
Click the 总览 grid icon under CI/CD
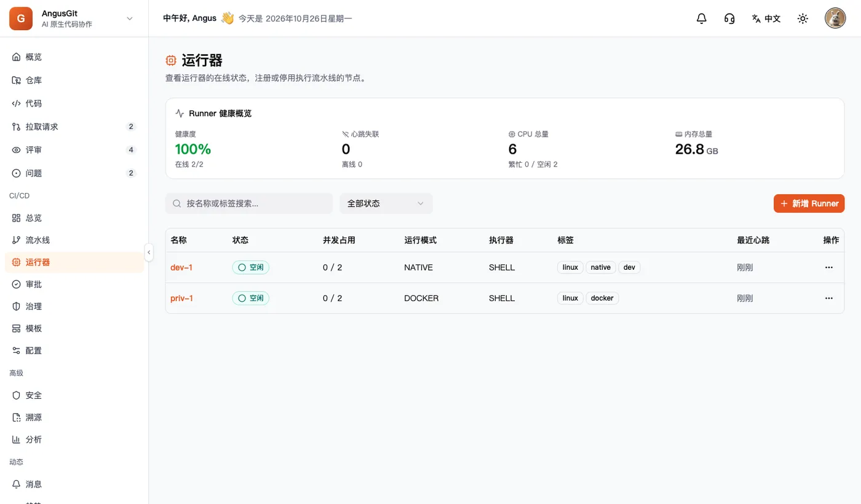(17, 218)
